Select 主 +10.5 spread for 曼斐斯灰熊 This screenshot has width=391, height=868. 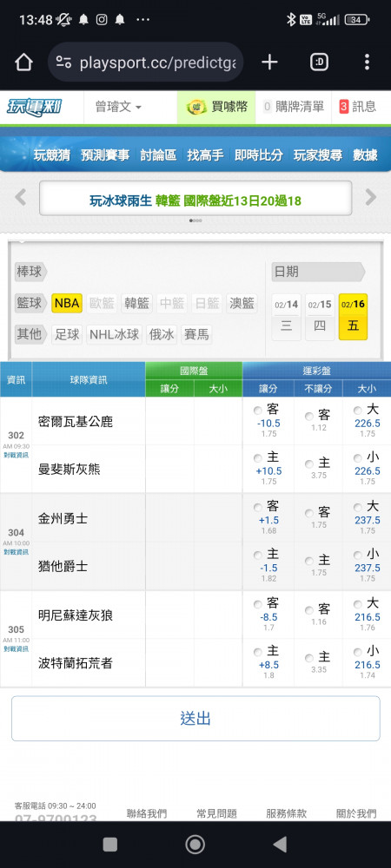tap(257, 459)
